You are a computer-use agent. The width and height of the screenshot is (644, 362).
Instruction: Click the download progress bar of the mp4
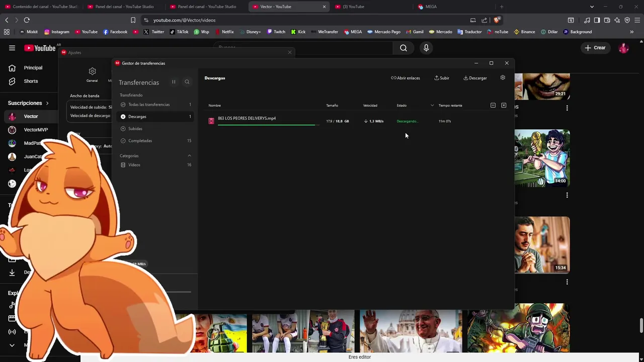268,124
